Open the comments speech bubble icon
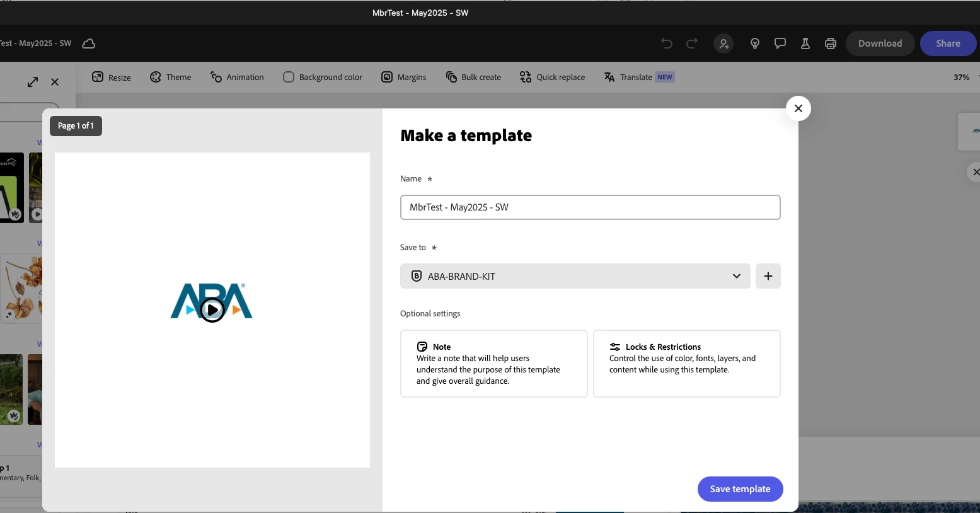 pyautogui.click(x=780, y=43)
